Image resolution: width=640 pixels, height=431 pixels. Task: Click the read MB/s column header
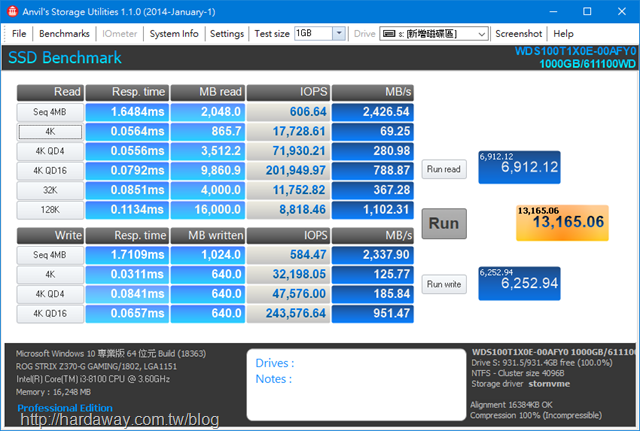(x=372, y=92)
